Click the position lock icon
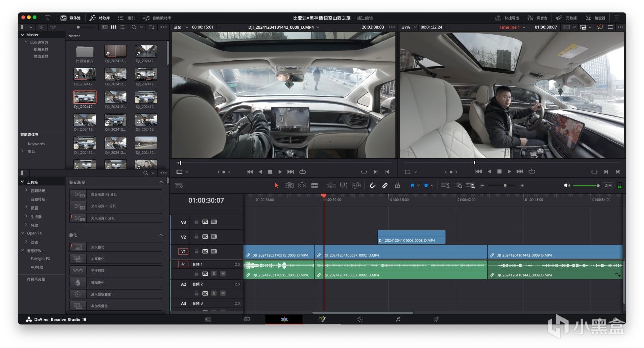Viewport: 644px width, 348px height. 397,185
